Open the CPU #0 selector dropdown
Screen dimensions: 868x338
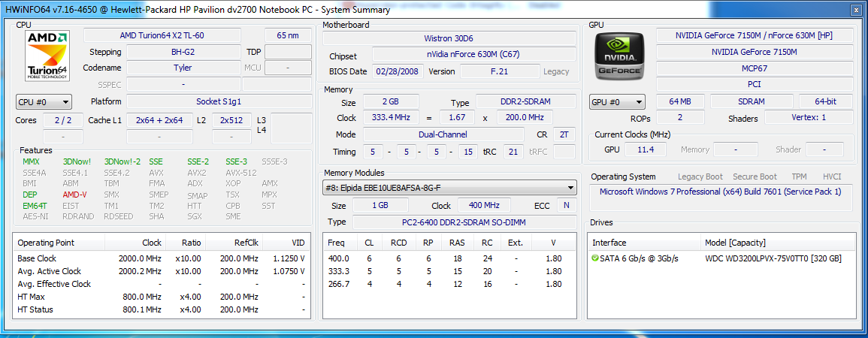(x=44, y=102)
